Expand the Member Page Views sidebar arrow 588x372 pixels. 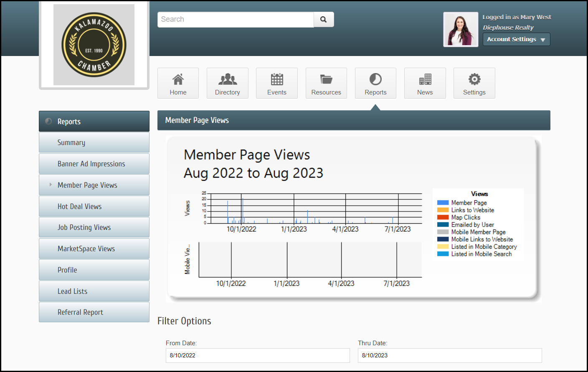(51, 185)
